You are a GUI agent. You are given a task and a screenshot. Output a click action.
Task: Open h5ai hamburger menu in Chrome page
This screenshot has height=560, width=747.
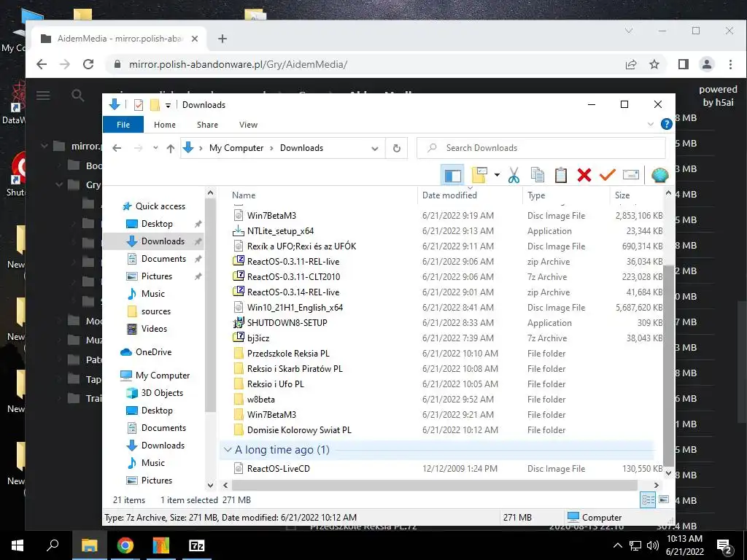point(43,96)
